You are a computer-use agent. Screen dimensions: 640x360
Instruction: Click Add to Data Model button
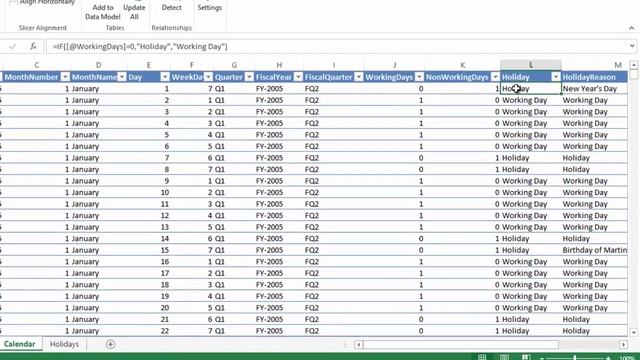pos(102,12)
